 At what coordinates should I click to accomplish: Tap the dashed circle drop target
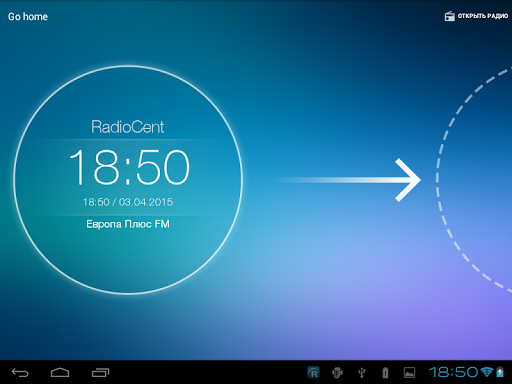pos(474,180)
